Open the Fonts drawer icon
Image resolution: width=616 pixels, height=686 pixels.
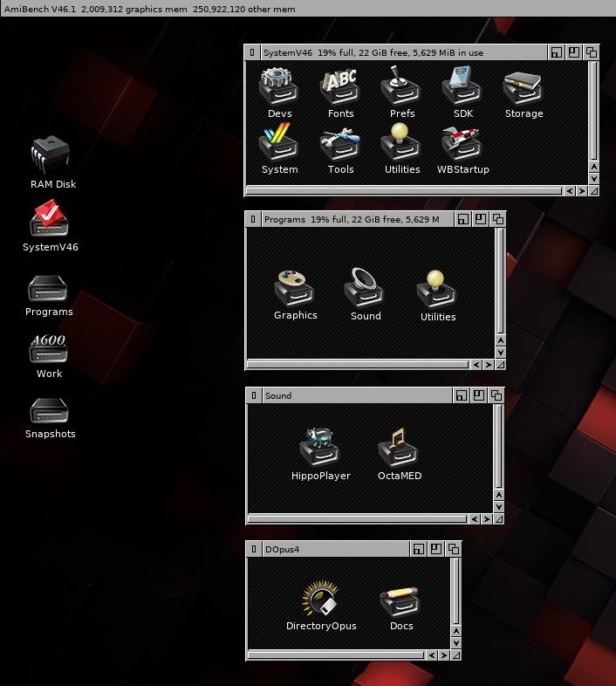(x=340, y=86)
